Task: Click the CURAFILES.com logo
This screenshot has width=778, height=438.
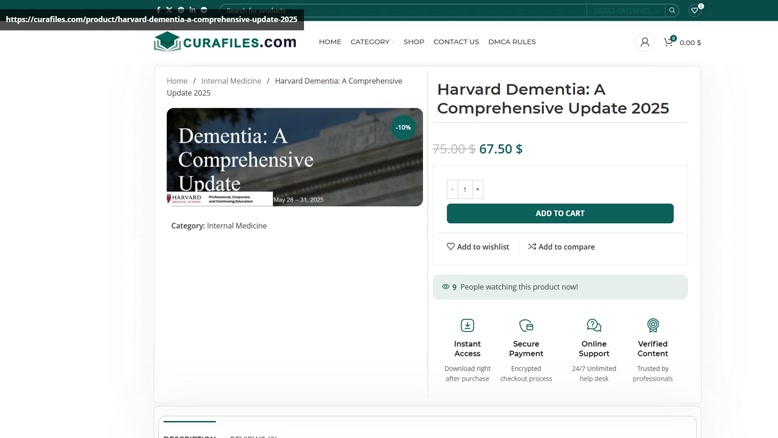Action: point(225,42)
